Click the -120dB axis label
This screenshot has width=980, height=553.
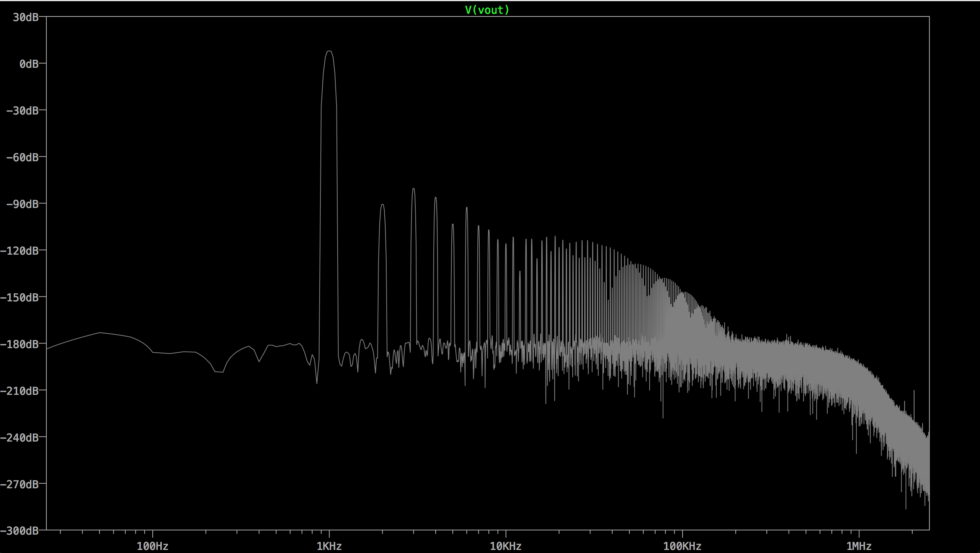pyautogui.click(x=20, y=251)
